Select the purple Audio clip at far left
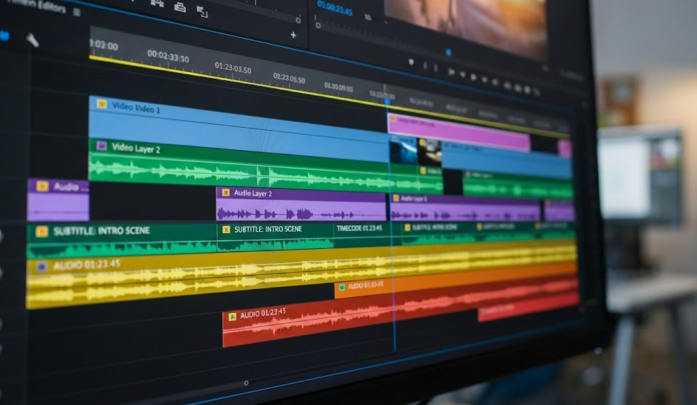The height and width of the screenshot is (405, 697). pos(57,200)
